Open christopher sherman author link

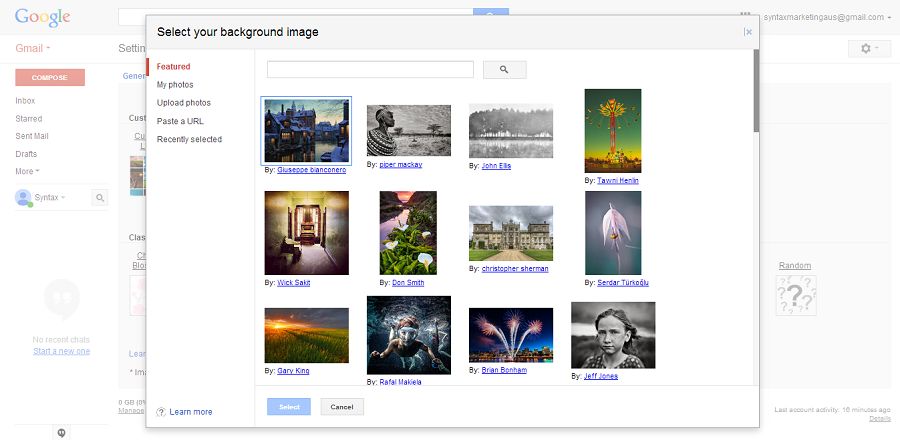point(515,268)
